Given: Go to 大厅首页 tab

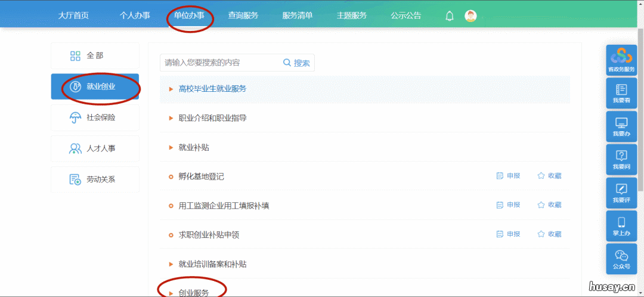Looking at the screenshot, I should (x=73, y=16).
